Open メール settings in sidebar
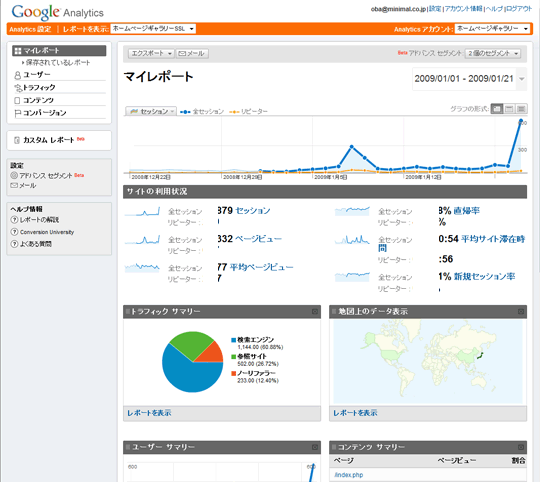Image resolution: width=540 pixels, height=482 pixels. point(27,186)
